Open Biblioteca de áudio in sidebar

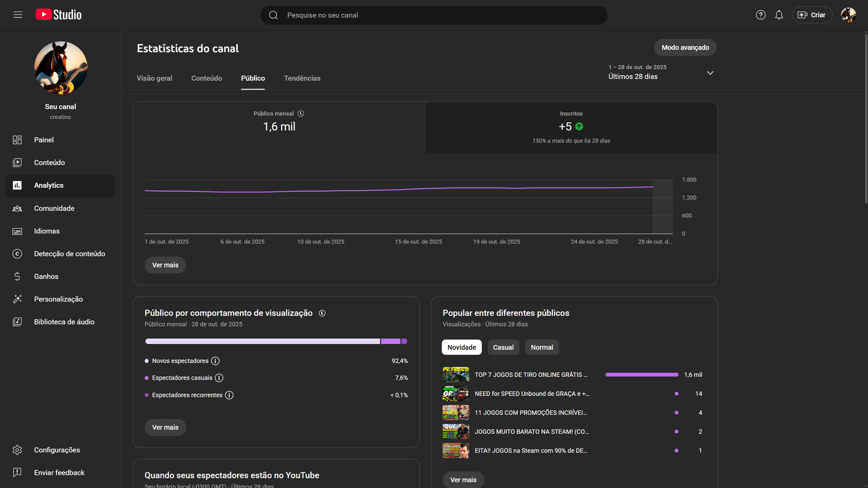tap(64, 322)
